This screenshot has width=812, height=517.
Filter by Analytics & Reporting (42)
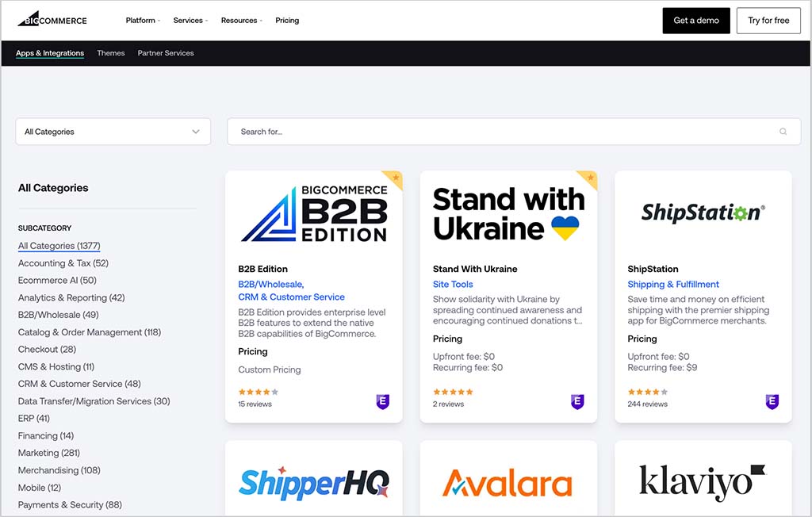pos(71,298)
